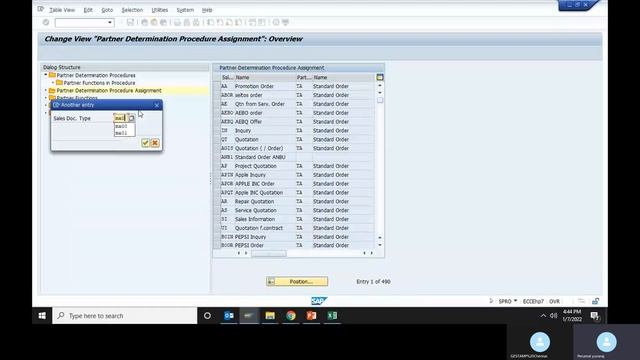Open the Edit menu
This screenshot has height=360, width=640.
(x=88, y=10)
